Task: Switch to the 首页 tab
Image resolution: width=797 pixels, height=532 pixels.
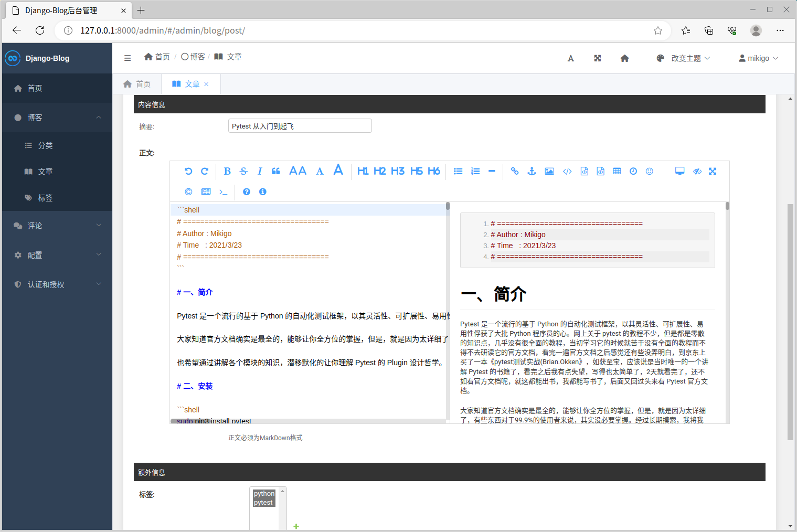Action: click(x=137, y=84)
